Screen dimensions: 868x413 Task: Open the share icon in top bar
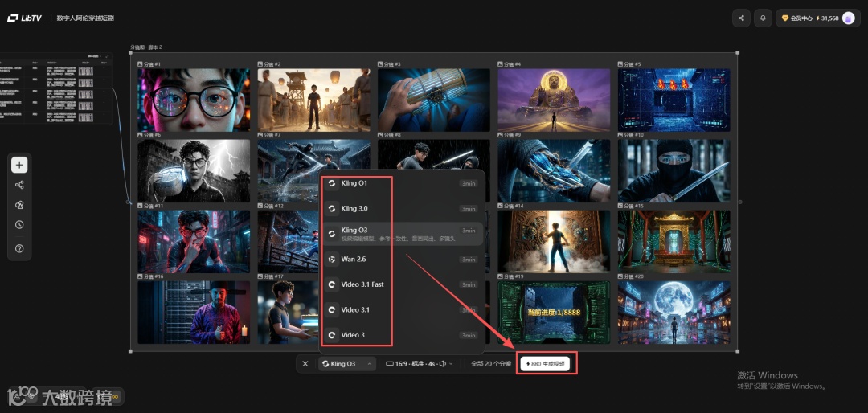741,18
